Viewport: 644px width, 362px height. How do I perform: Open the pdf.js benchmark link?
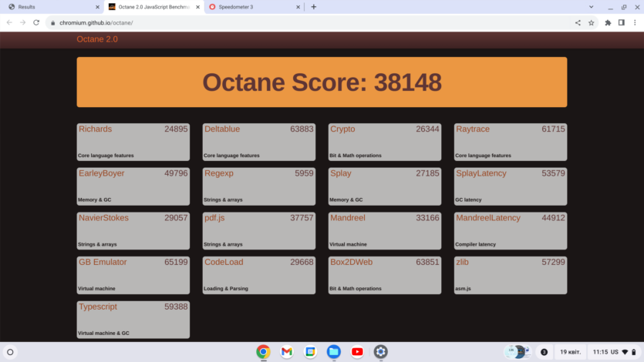click(214, 218)
